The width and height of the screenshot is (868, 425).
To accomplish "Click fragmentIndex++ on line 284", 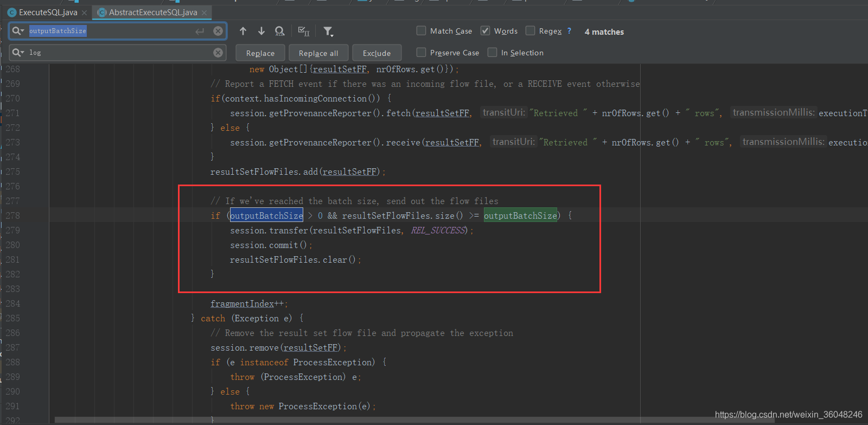I will tap(247, 303).
